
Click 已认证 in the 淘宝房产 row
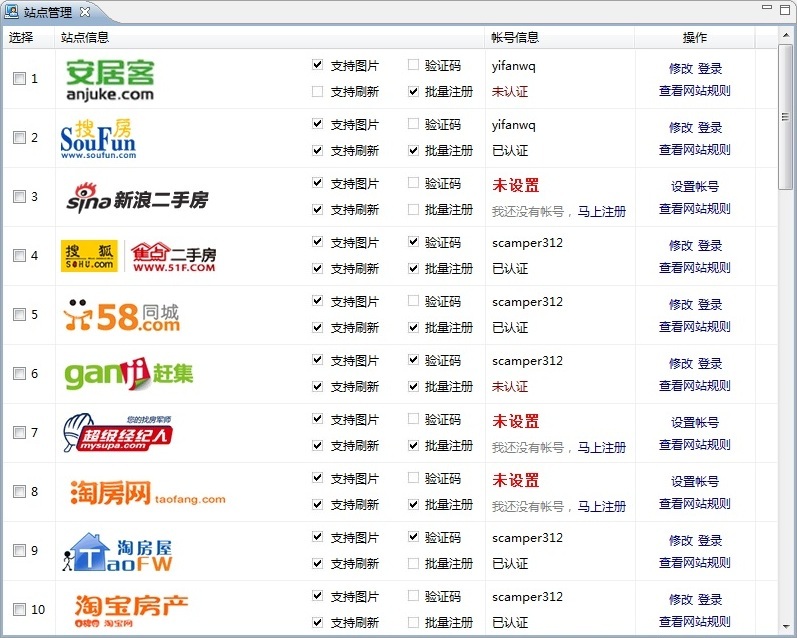pos(510,622)
